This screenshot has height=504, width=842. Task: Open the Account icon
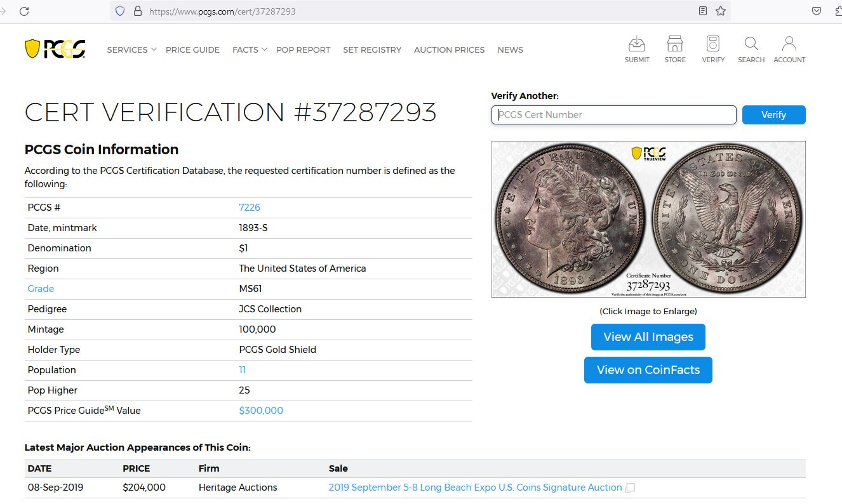coord(789,50)
